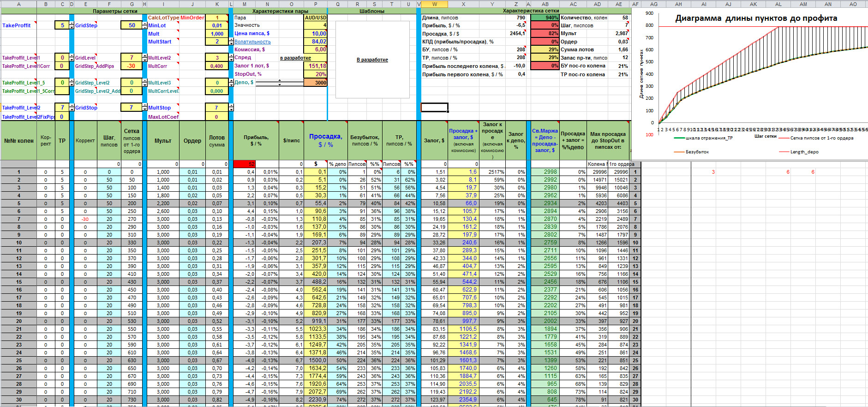Click the 'в разработке' link beside Спред
The height and width of the screenshot is (407, 868).
(295, 58)
